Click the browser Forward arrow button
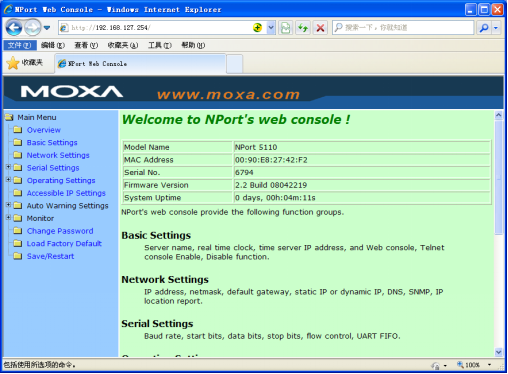This screenshot has width=508, height=374. [33, 28]
